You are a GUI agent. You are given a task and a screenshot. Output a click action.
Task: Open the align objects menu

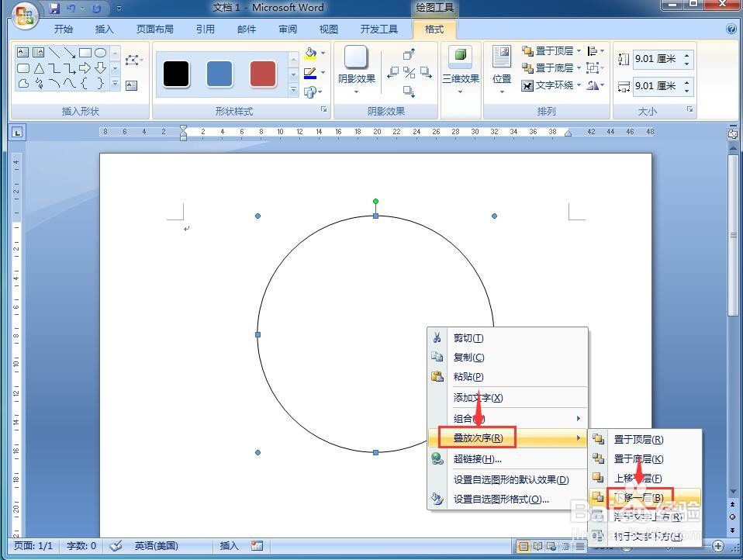(595, 50)
